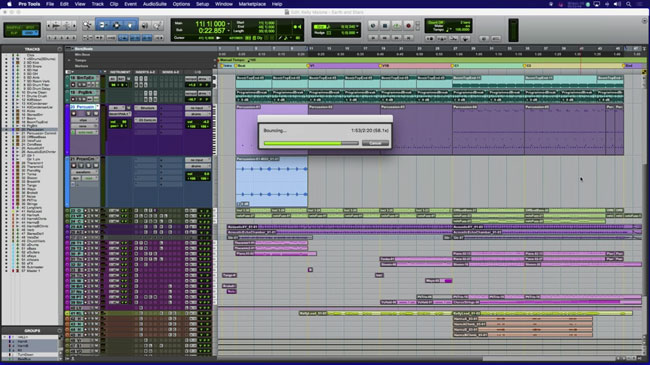Toggle Insertion Follows Playback button
This screenshot has height=365, width=650.
159,38
